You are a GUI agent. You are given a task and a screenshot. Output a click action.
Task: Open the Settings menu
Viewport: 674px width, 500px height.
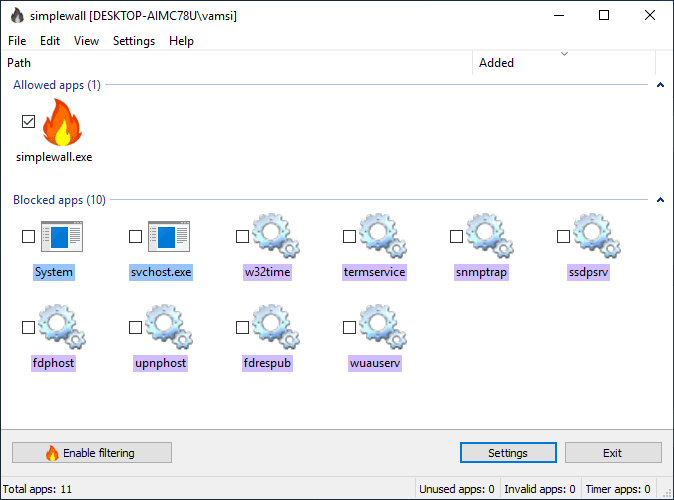click(x=134, y=41)
